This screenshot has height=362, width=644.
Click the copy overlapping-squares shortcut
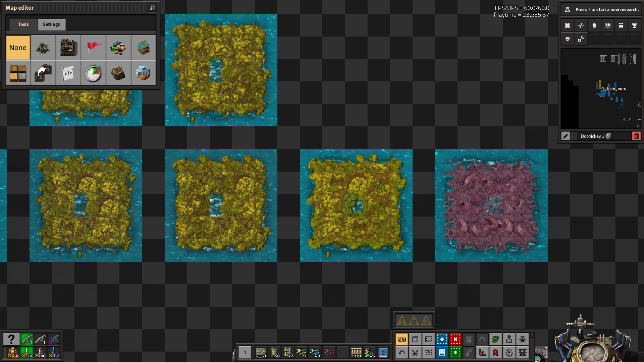(x=415, y=339)
